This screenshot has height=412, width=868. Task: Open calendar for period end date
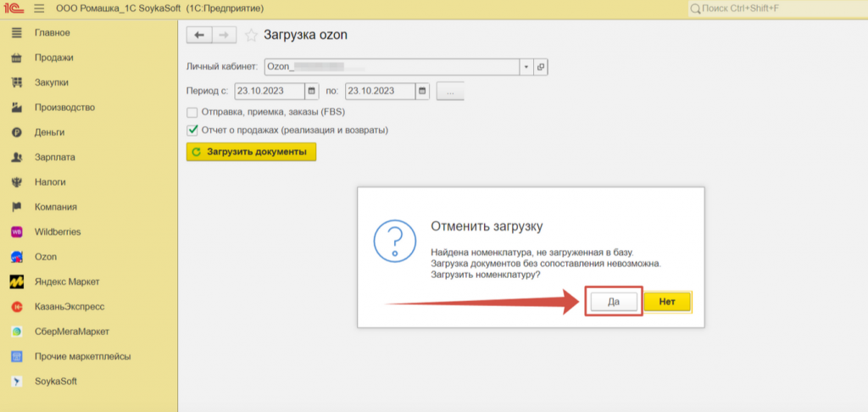click(x=422, y=91)
